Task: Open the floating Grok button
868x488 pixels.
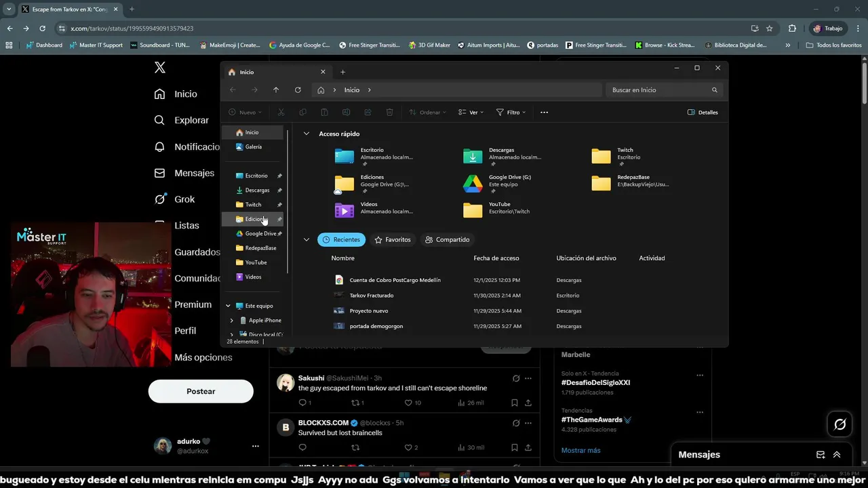Action: click(840, 424)
